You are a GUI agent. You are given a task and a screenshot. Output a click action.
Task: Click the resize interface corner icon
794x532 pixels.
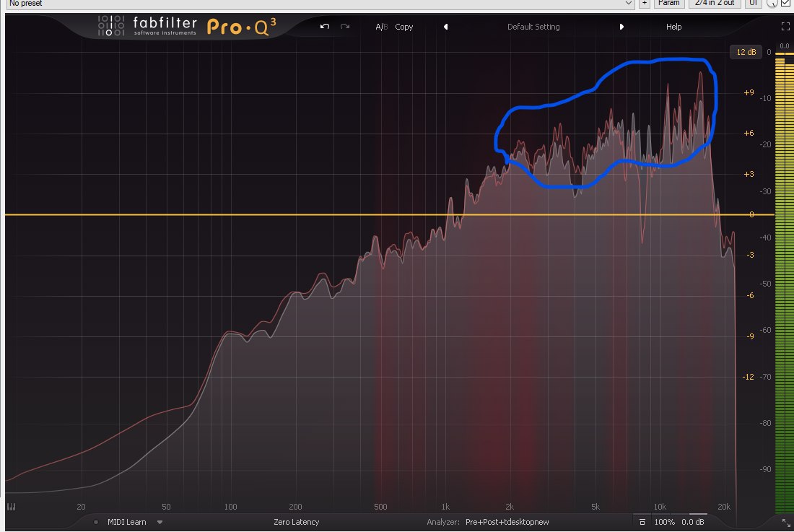tap(786, 521)
